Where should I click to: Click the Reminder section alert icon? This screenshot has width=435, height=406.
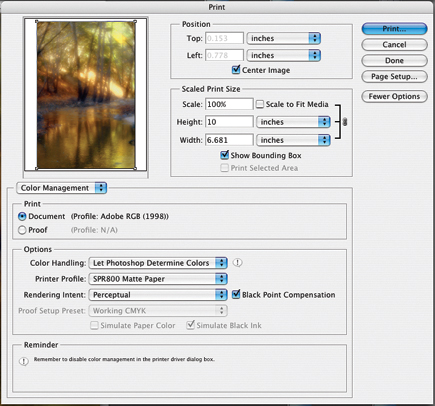pyautogui.click(x=23, y=361)
